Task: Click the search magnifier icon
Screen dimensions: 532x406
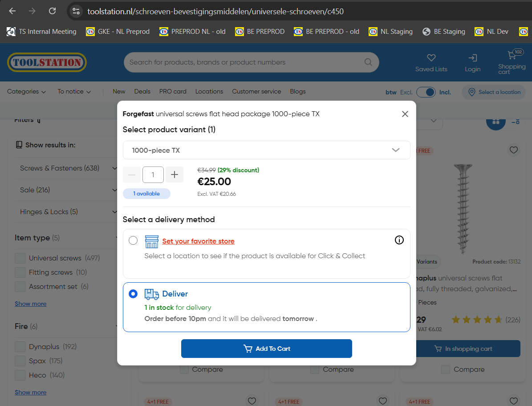Action: pos(368,62)
